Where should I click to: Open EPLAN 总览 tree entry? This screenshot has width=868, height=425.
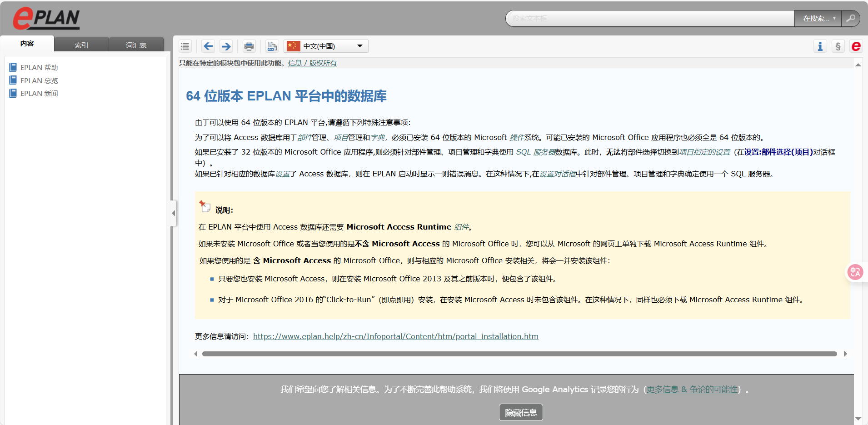[x=39, y=80]
